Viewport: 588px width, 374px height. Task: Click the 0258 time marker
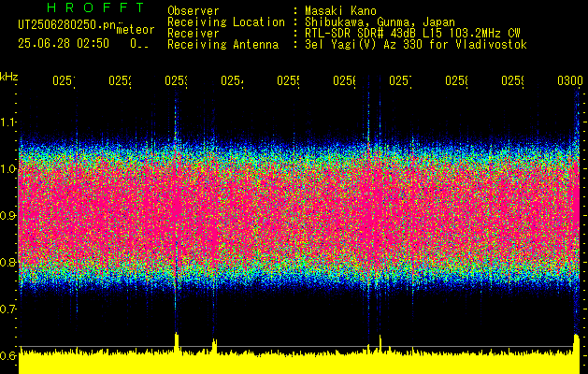457,80
